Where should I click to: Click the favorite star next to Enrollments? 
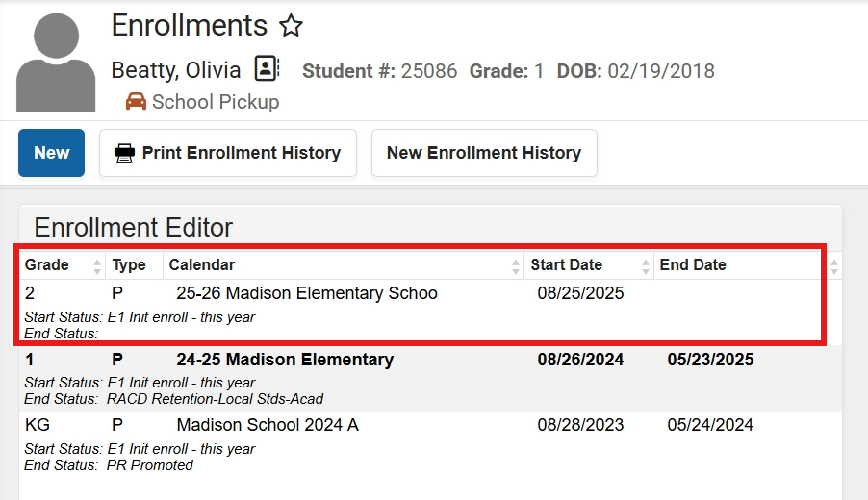click(x=291, y=26)
